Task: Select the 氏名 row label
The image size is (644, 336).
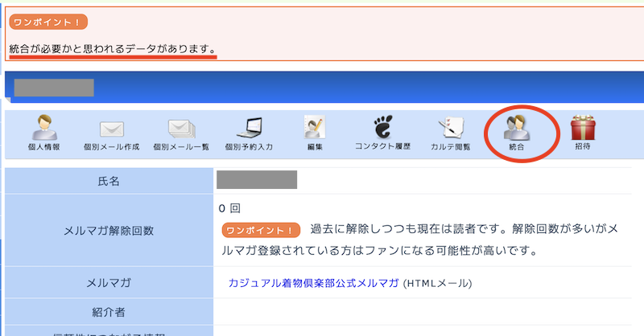Action: click(109, 181)
